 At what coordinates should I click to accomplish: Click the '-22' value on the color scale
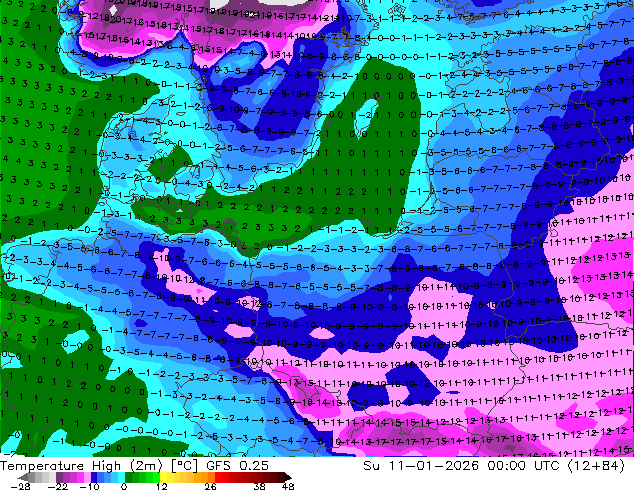tap(58, 486)
